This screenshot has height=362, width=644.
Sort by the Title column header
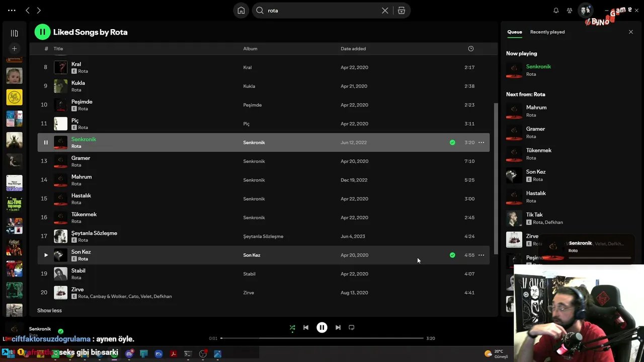[x=58, y=49]
